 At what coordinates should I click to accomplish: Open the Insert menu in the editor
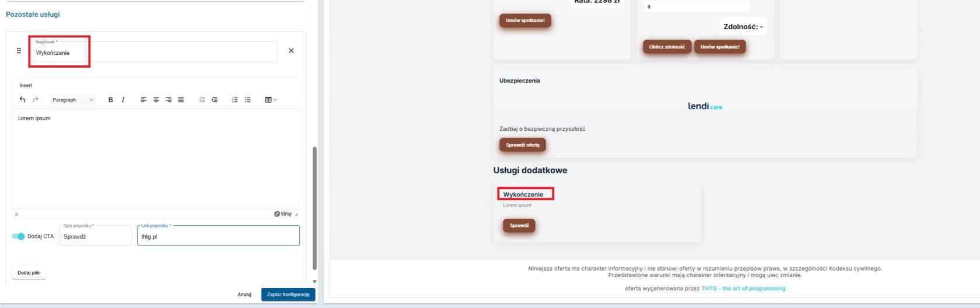coord(26,85)
